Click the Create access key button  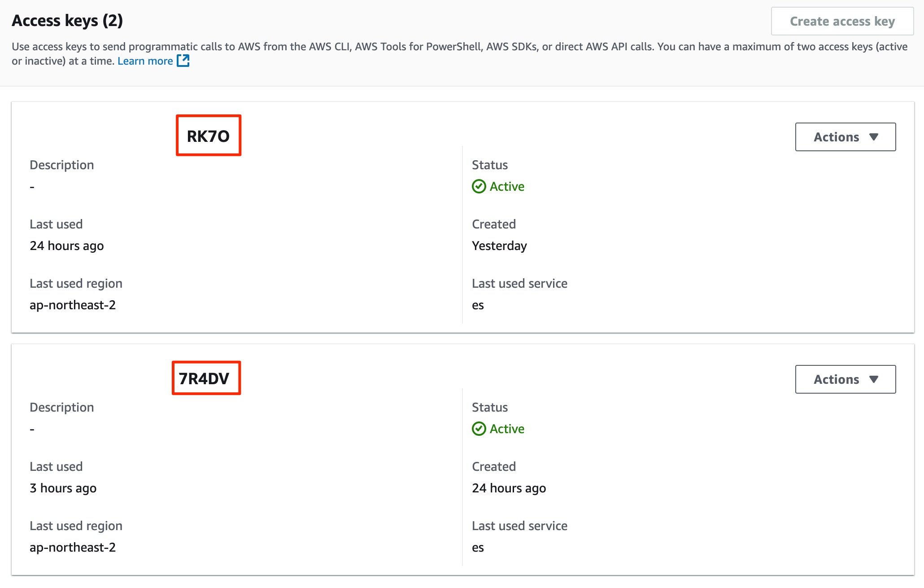(x=842, y=21)
